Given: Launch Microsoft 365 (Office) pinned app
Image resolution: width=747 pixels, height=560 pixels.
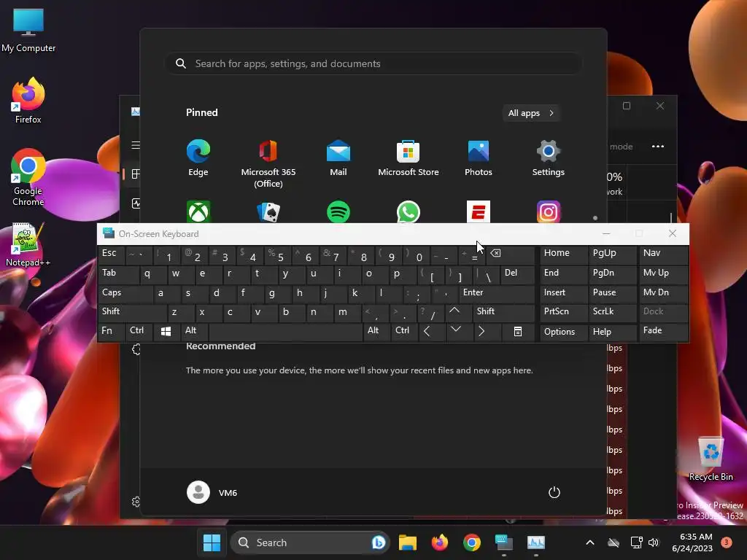Looking at the screenshot, I should point(268,163).
